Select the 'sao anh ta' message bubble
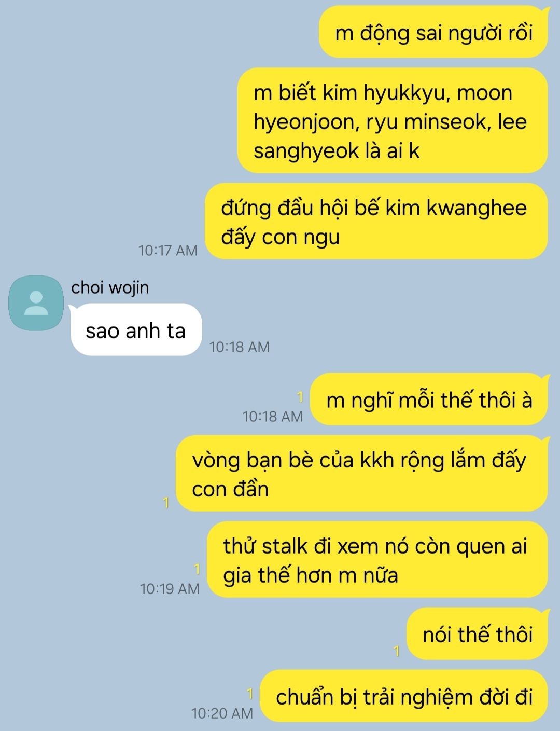The image size is (560, 731). click(136, 330)
